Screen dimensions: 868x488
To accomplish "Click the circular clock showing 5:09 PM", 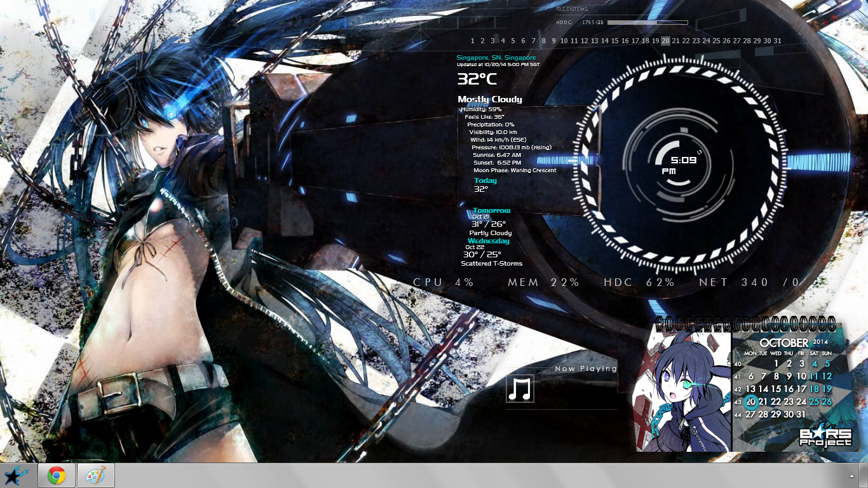I will tap(683, 163).
